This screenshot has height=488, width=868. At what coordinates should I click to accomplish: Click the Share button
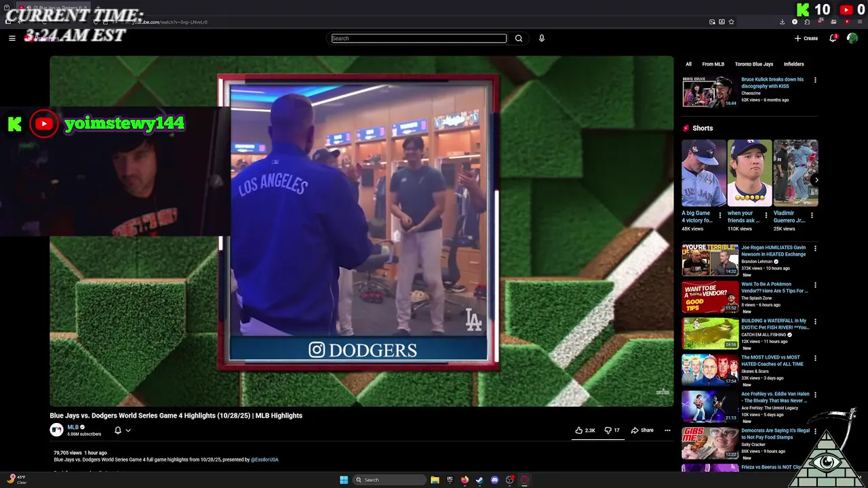click(x=642, y=430)
